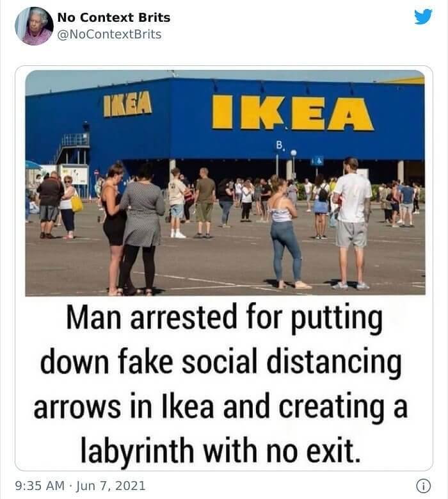Select the small IKEA sign on left wall
Viewport: 448px width, 499px height.
(x=127, y=104)
